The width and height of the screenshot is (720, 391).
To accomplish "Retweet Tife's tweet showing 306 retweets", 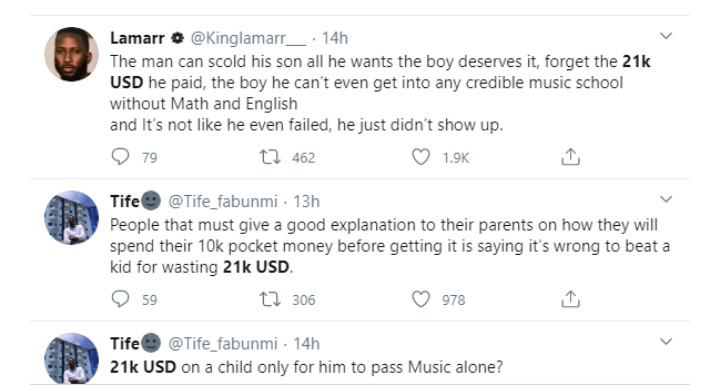I will point(270,300).
